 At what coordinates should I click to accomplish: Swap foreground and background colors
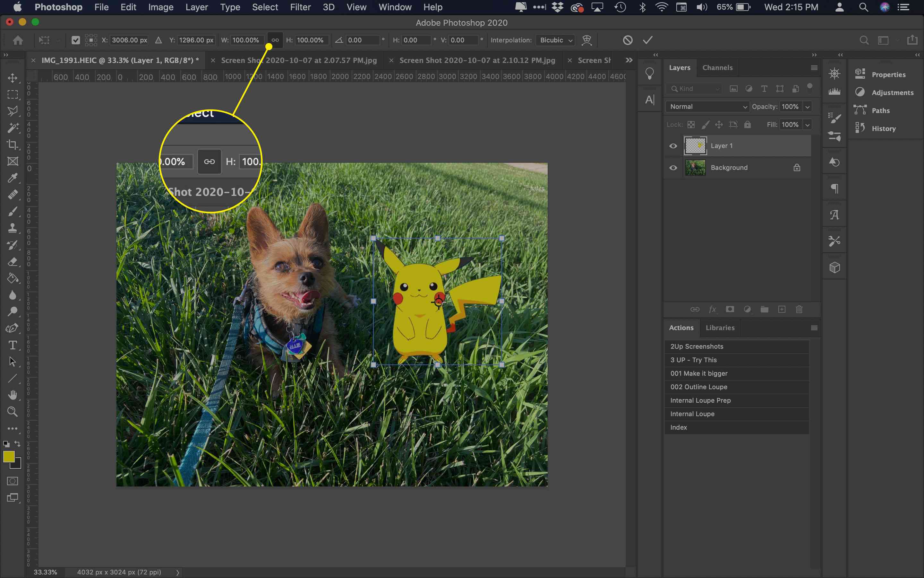pyautogui.click(x=17, y=444)
